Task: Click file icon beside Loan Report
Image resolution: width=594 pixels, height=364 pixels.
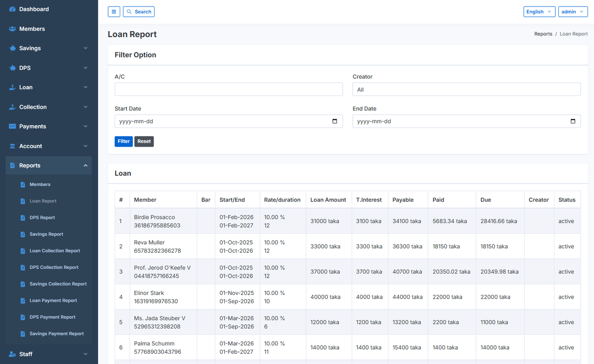Action: coord(23,201)
